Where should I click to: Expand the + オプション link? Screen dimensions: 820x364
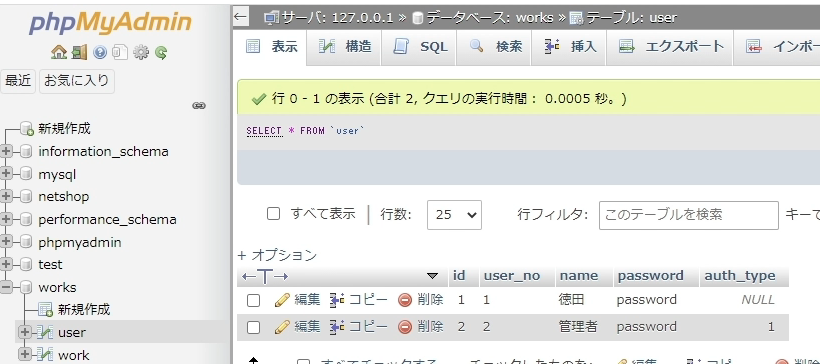pyautogui.click(x=277, y=255)
